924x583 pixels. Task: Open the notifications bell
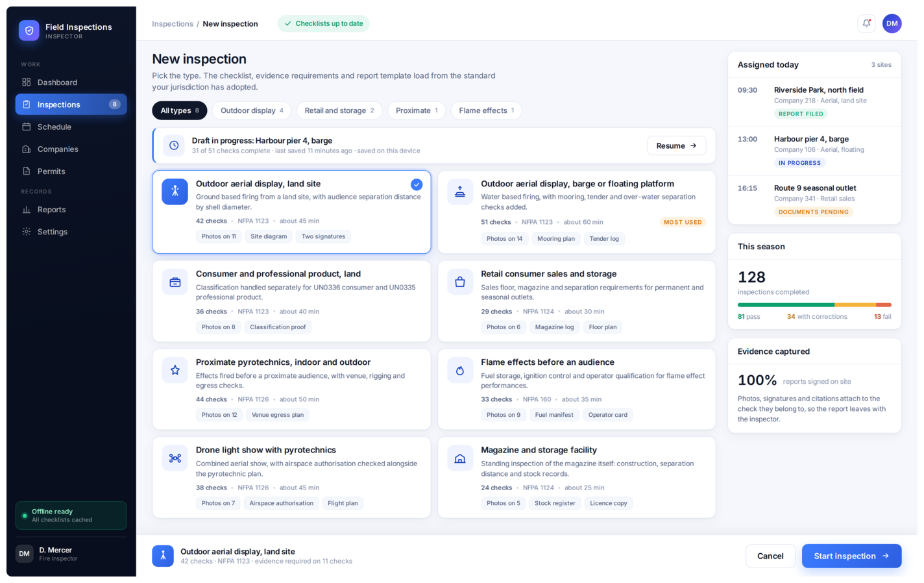coord(866,23)
